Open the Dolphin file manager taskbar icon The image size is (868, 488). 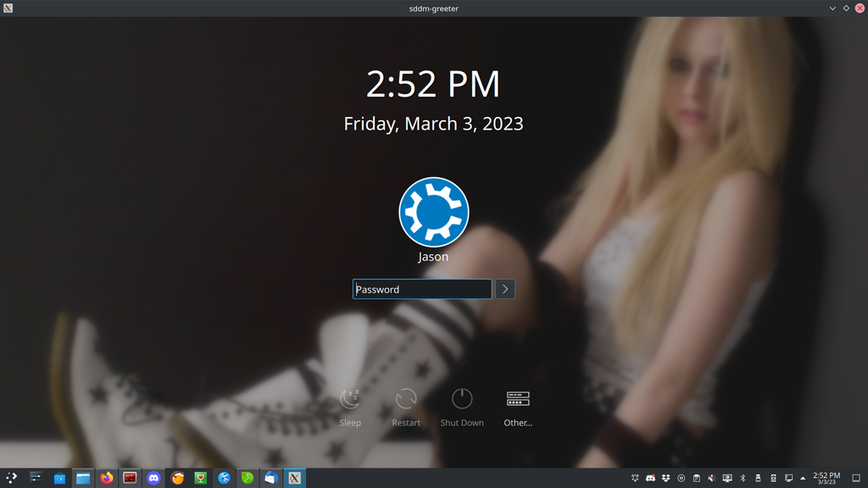pyautogui.click(x=83, y=478)
